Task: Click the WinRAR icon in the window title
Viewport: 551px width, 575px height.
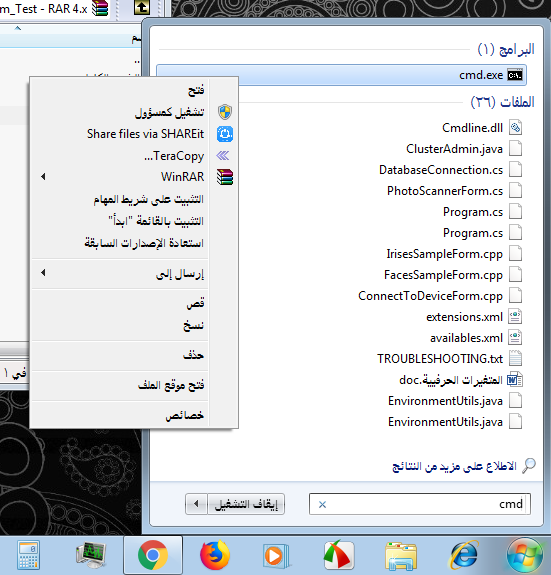Action: [100, 8]
